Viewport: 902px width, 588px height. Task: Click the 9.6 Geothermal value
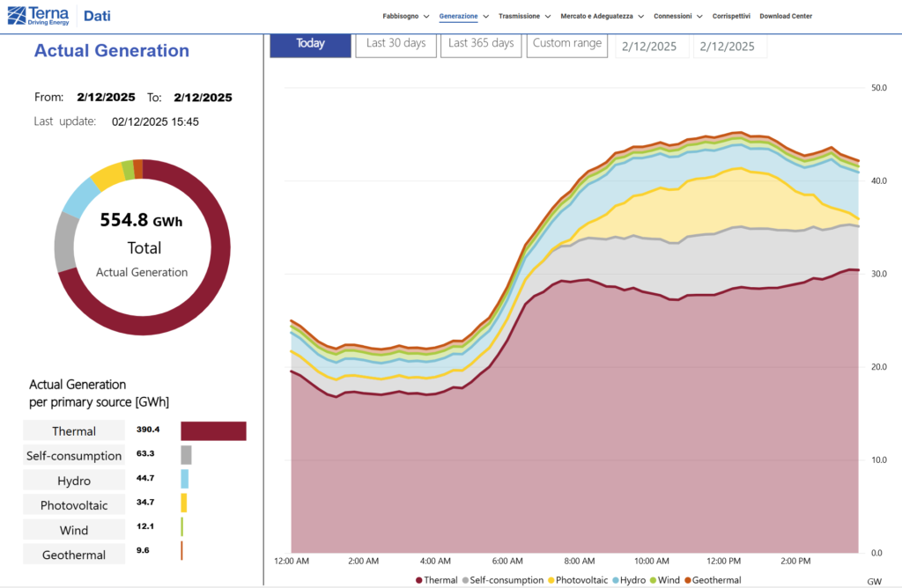click(x=143, y=550)
